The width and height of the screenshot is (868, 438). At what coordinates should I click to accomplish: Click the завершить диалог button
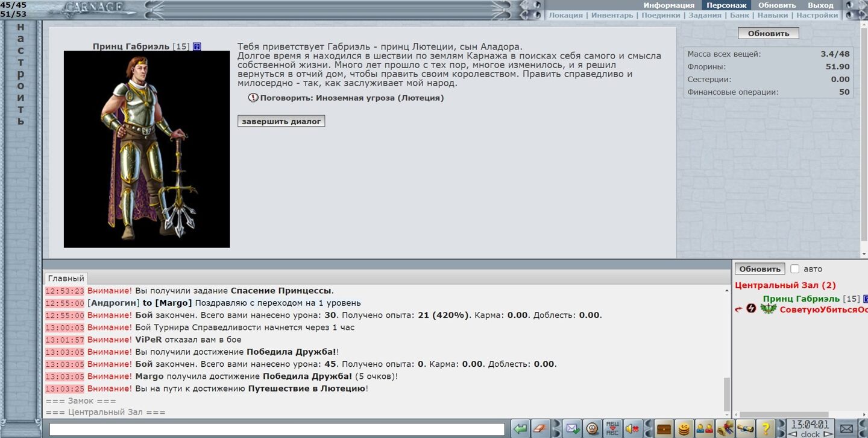281,121
